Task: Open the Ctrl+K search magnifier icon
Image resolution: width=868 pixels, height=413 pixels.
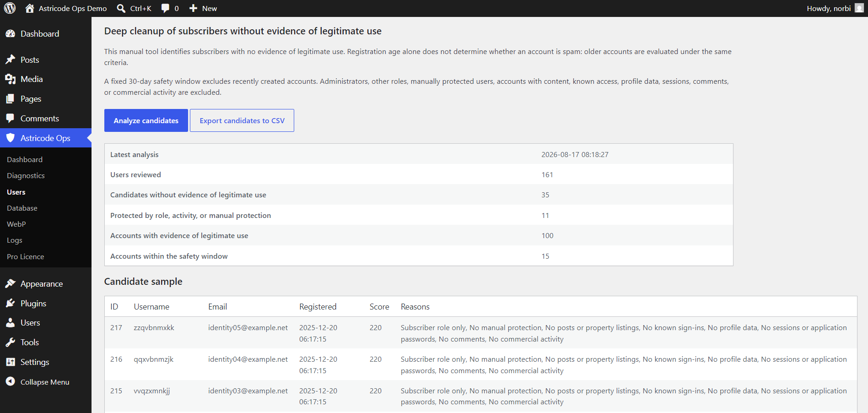Action: [x=121, y=8]
